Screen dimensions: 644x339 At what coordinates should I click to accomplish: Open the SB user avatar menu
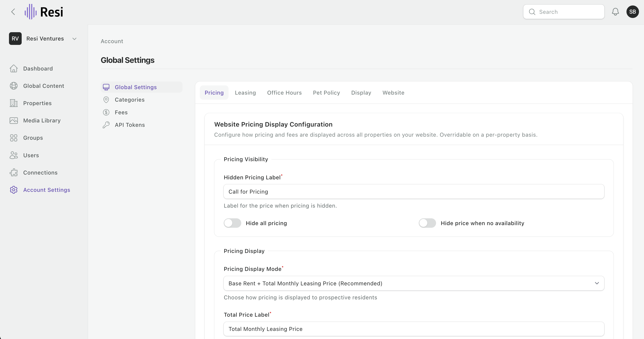point(632,12)
